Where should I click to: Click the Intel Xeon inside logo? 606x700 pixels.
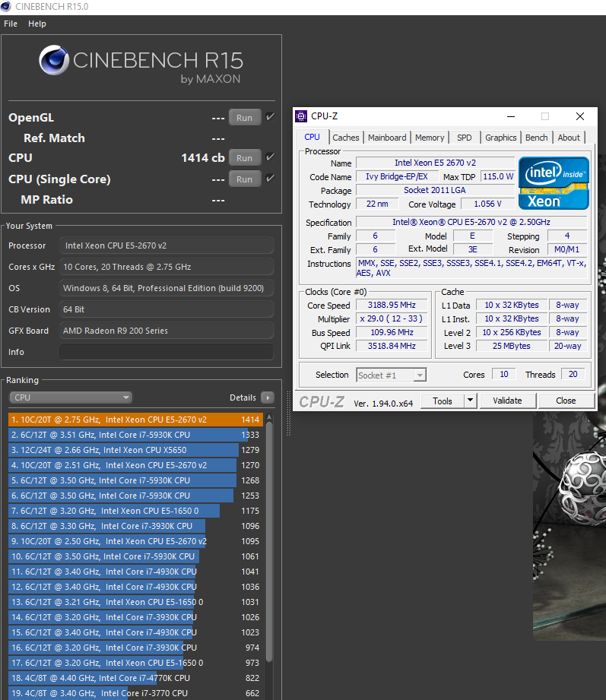[554, 183]
